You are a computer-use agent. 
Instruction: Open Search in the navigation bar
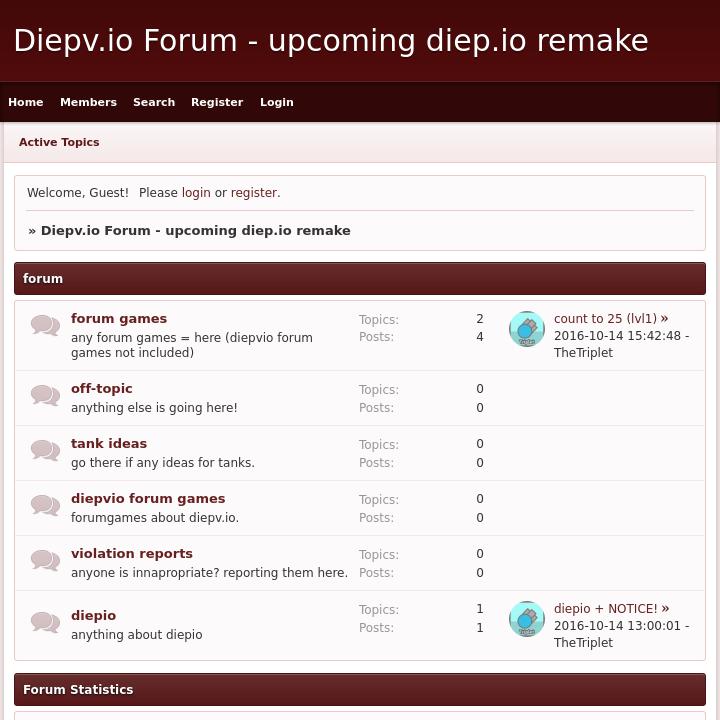[x=154, y=102]
